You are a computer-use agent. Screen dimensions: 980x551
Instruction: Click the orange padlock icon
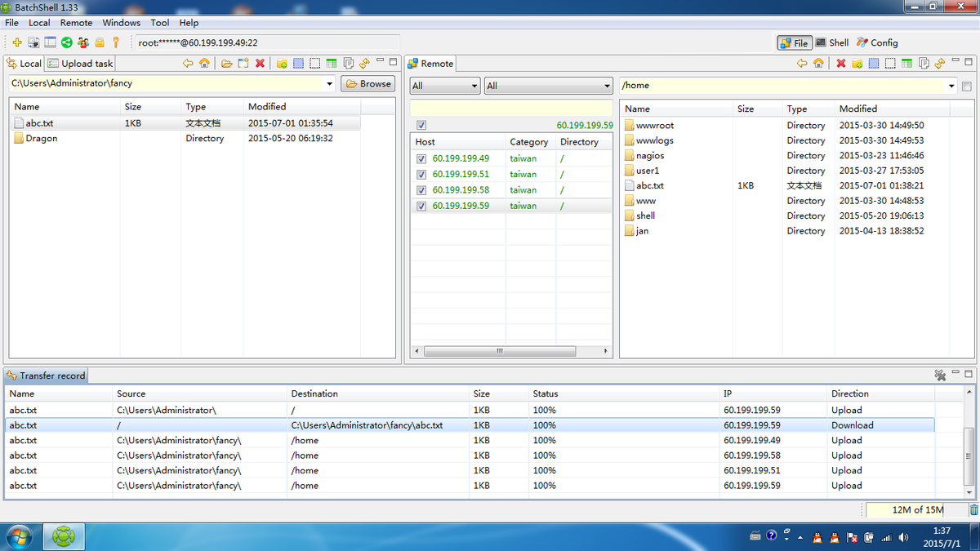tap(100, 42)
